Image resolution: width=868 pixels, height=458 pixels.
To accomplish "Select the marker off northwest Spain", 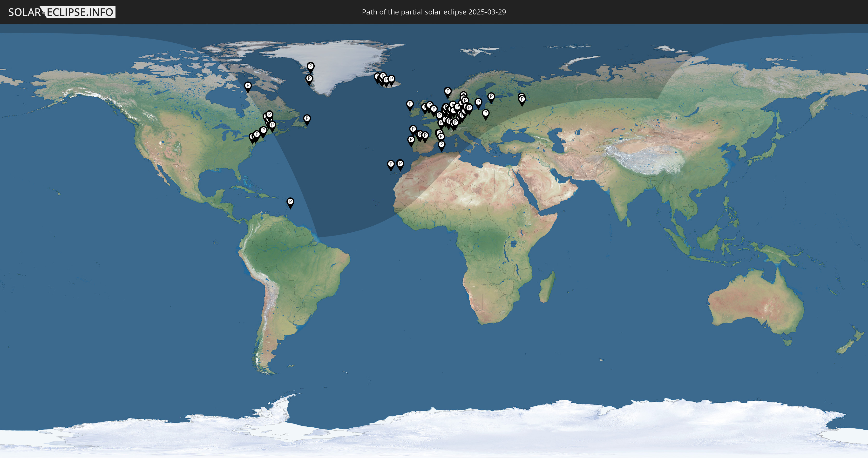I will 413,129.
